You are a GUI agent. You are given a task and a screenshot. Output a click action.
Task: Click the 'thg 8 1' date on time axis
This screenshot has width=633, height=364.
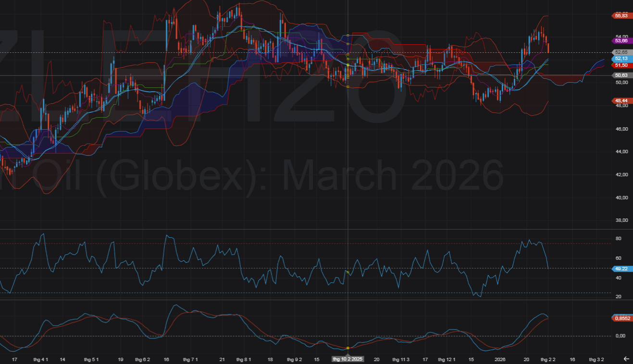[x=244, y=359]
